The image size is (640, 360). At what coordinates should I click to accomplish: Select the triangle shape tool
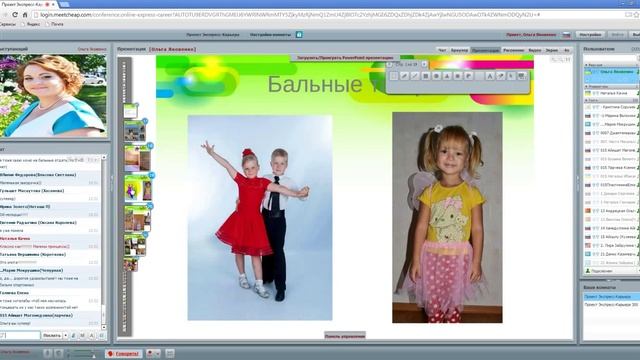pos(447,76)
